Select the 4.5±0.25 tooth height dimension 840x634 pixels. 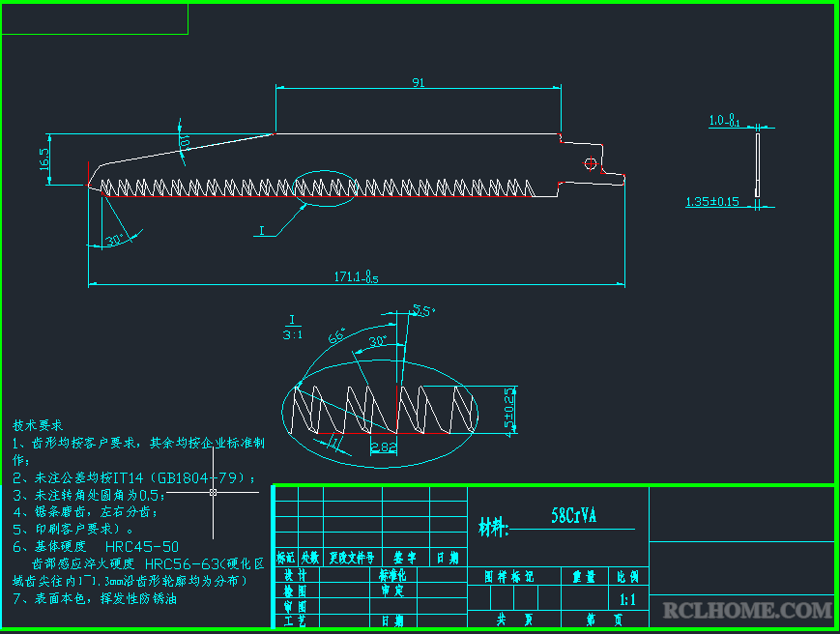[508, 413]
